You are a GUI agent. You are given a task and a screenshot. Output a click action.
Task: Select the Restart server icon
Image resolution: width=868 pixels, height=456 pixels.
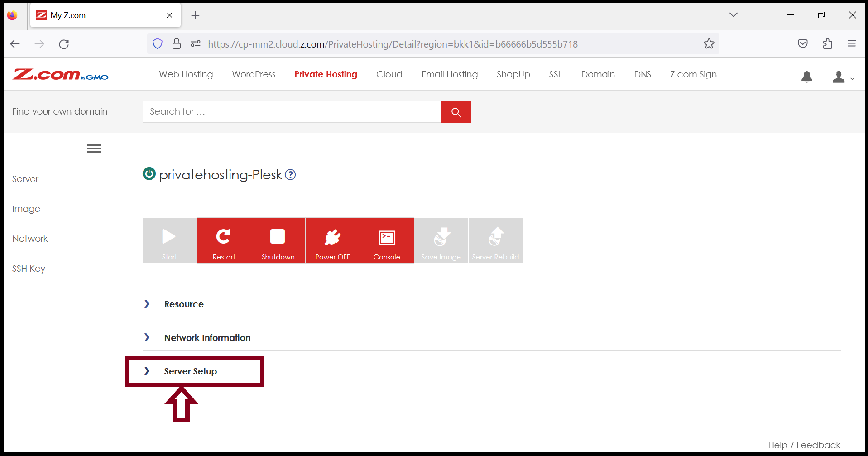(x=224, y=240)
